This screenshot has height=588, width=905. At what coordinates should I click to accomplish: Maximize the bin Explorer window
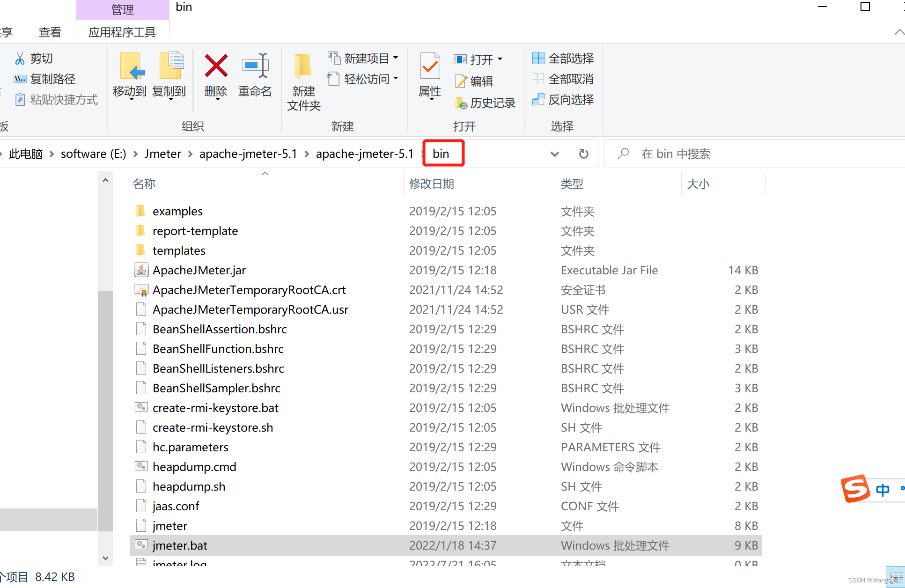pos(865,7)
